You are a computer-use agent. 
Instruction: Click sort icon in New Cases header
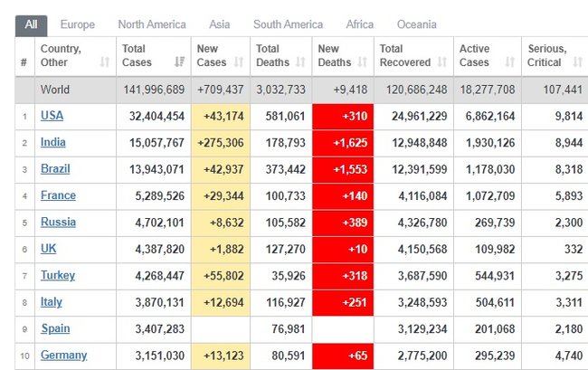pos(239,62)
